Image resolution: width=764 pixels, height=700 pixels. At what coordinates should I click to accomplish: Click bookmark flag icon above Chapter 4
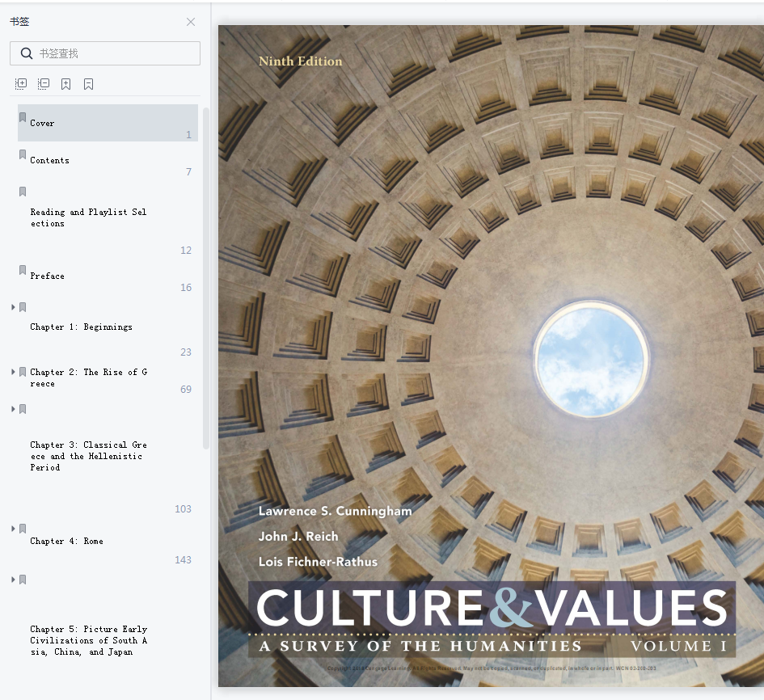click(23, 529)
